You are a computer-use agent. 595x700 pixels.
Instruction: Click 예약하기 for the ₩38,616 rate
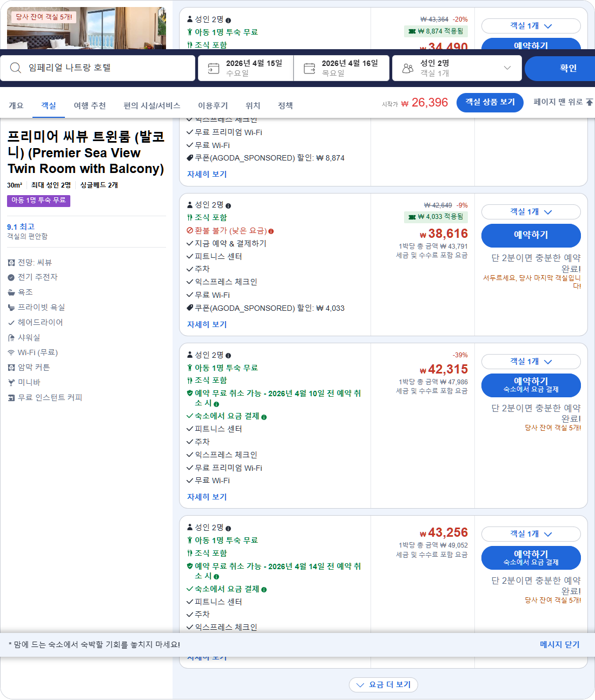(x=531, y=235)
